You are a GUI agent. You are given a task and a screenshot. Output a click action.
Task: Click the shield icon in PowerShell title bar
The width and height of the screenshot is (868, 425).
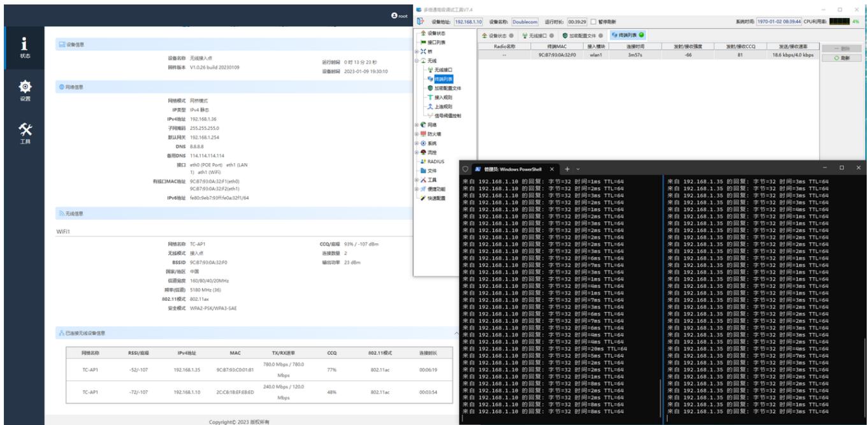coord(465,168)
